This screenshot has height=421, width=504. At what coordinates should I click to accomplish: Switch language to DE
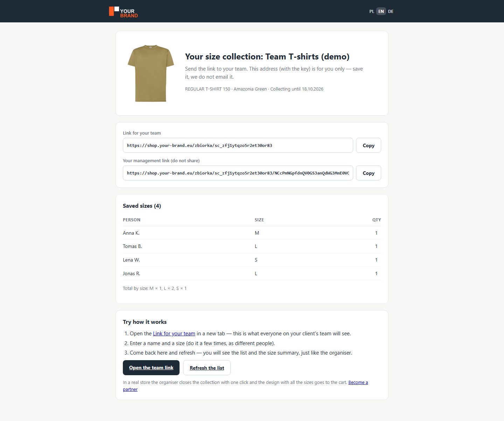click(391, 12)
